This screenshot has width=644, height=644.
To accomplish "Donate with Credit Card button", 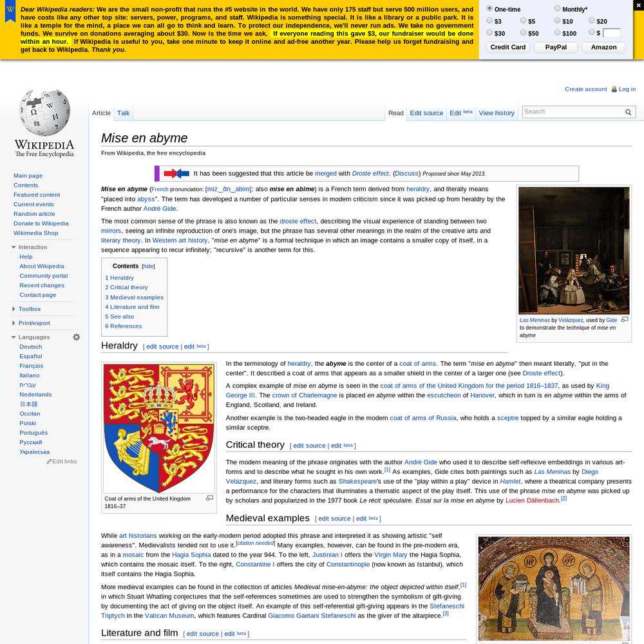I will pyautogui.click(x=508, y=47).
